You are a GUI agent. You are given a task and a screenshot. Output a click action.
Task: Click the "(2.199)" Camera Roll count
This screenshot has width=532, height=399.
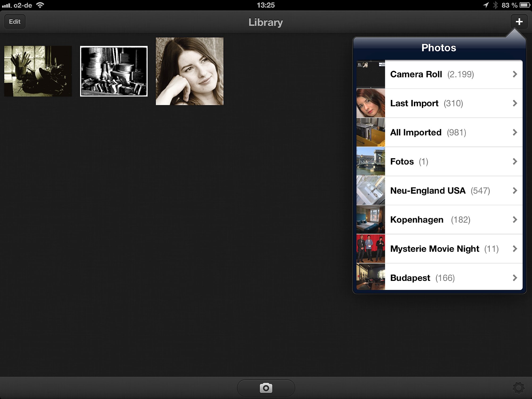click(x=461, y=74)
